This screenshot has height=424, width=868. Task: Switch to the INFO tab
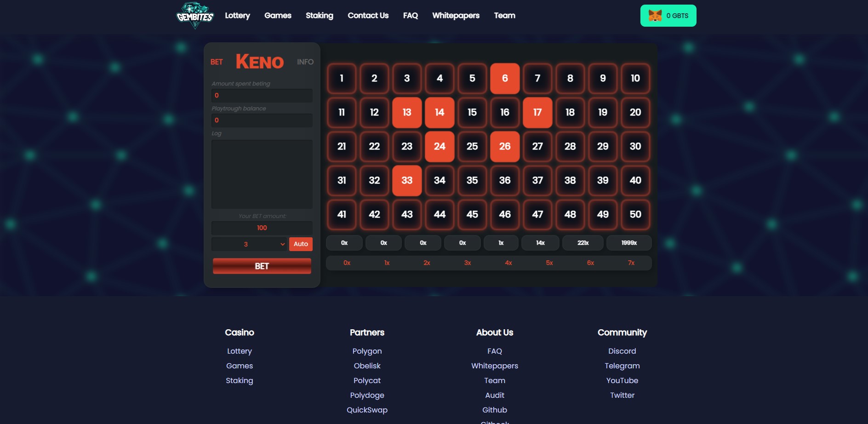click(x=305, y=62)
